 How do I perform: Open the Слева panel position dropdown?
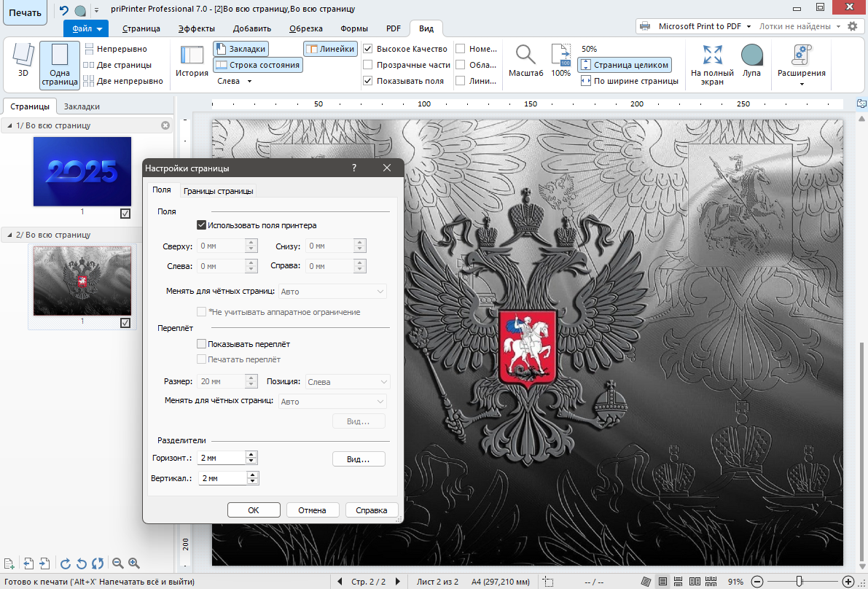coord(235,81)
